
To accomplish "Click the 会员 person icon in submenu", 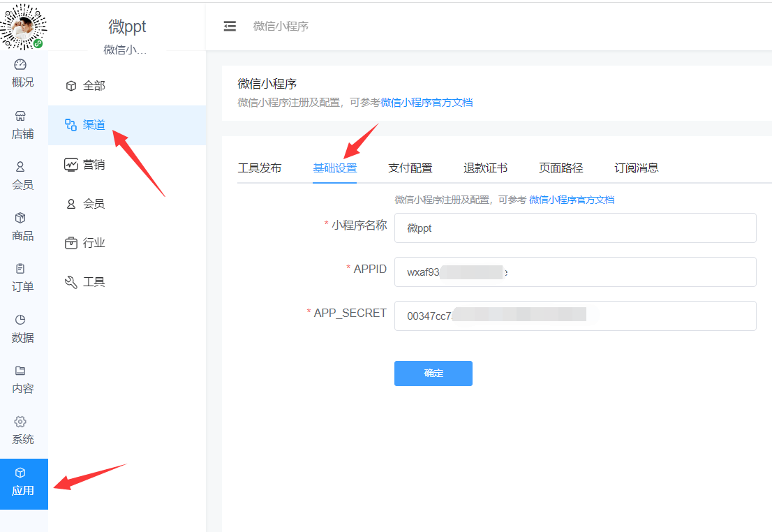I will click(71, 204).
